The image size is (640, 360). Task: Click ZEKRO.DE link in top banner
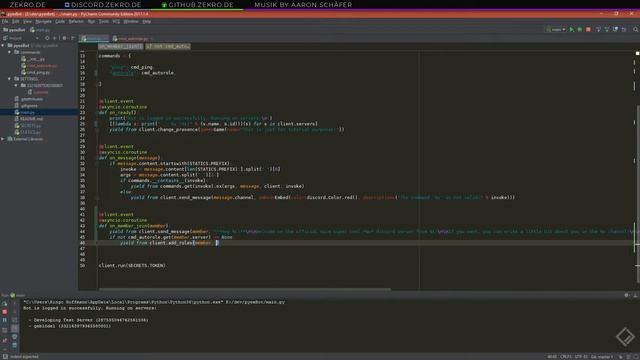(27, 5)
